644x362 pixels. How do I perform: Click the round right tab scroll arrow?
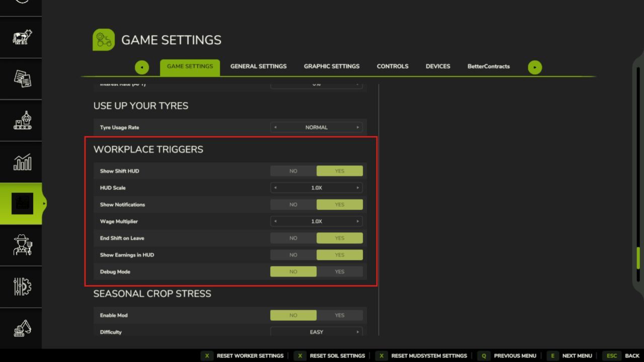535,67
